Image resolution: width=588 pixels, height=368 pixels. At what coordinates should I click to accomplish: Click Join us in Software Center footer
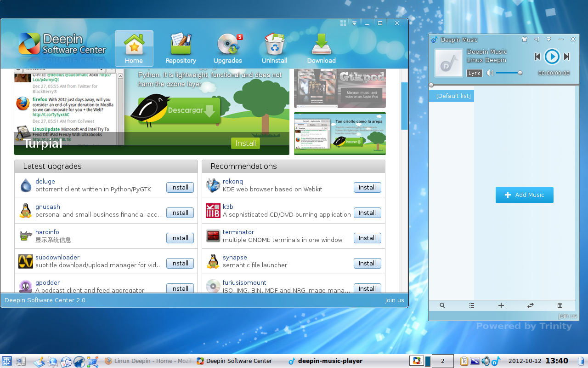pos(395,300)
